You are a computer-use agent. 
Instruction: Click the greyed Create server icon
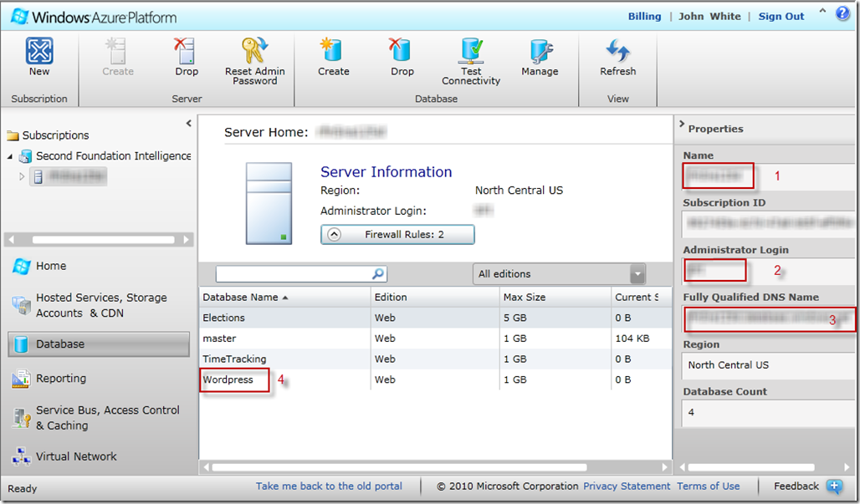(117, 51)
